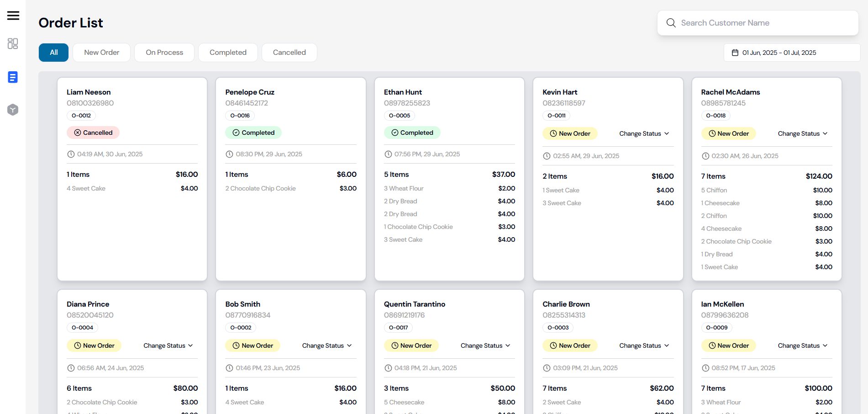Open Change Status for Diana Prince
The width and height of the screenshot is (868, 414).
[168, 345]
